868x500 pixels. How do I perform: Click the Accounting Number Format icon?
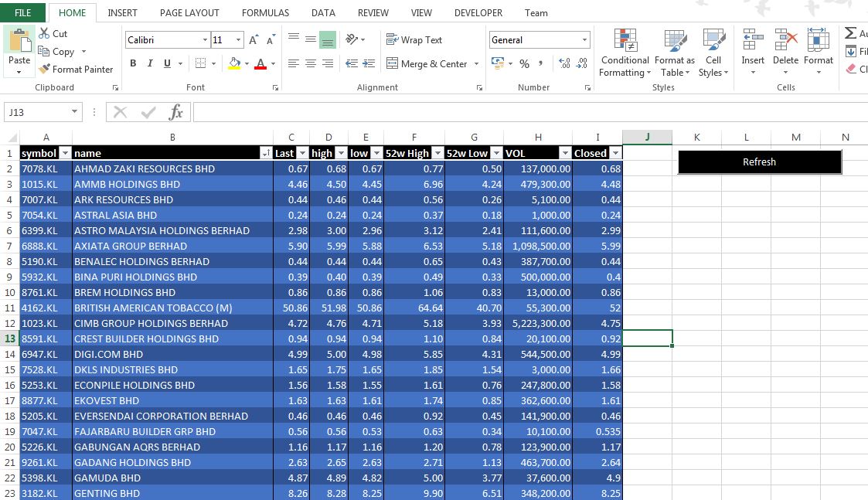click(498, 63)
